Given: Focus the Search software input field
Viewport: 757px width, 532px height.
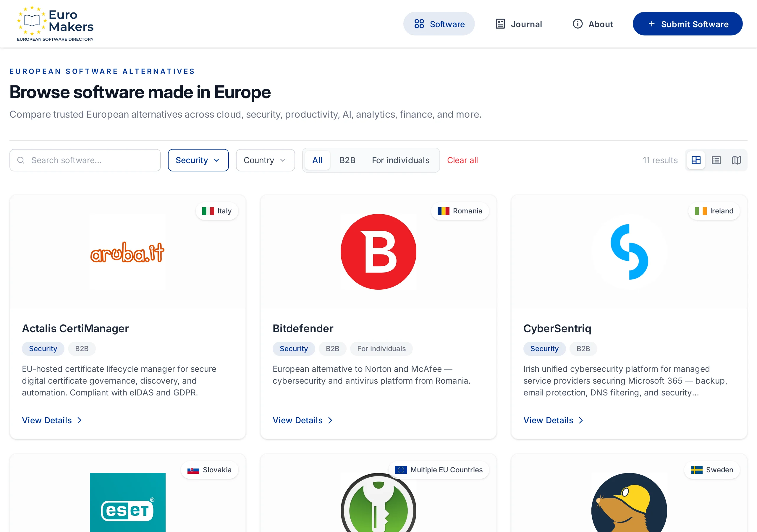Looking at the screenshot, I should pyautogui.click(x=85, y=160).
